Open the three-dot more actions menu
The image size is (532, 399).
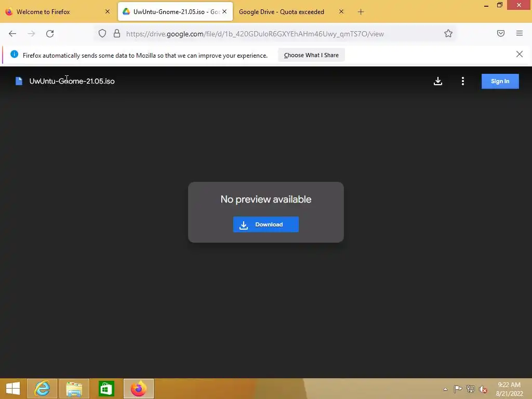point(463,81)
